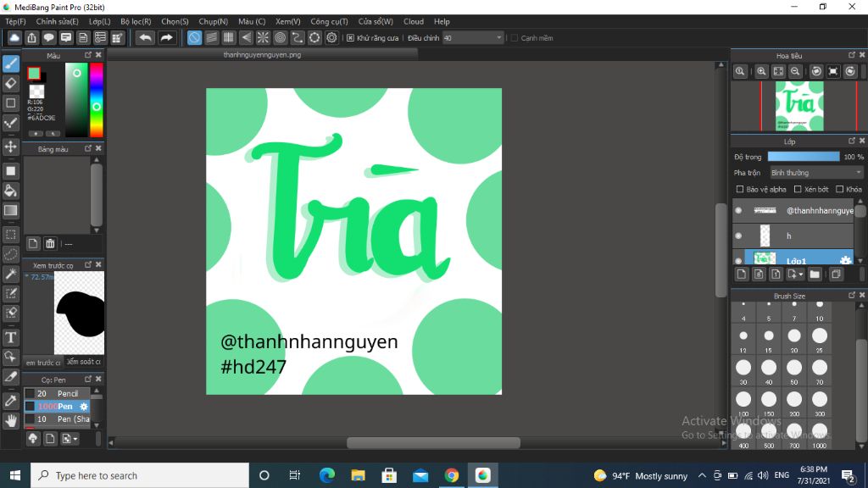868x488 pixels.
Task: Hide the @thanhnhannguyen layer
Action: 738,210
